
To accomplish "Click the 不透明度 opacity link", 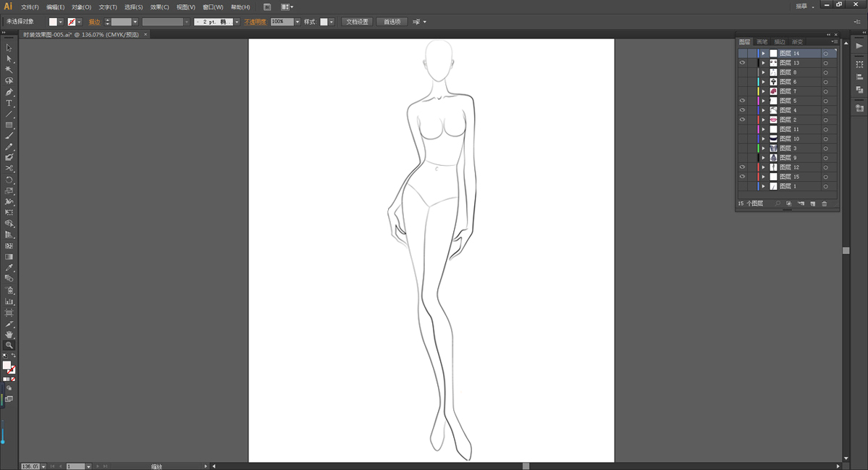I will click(x=256, y=22).
